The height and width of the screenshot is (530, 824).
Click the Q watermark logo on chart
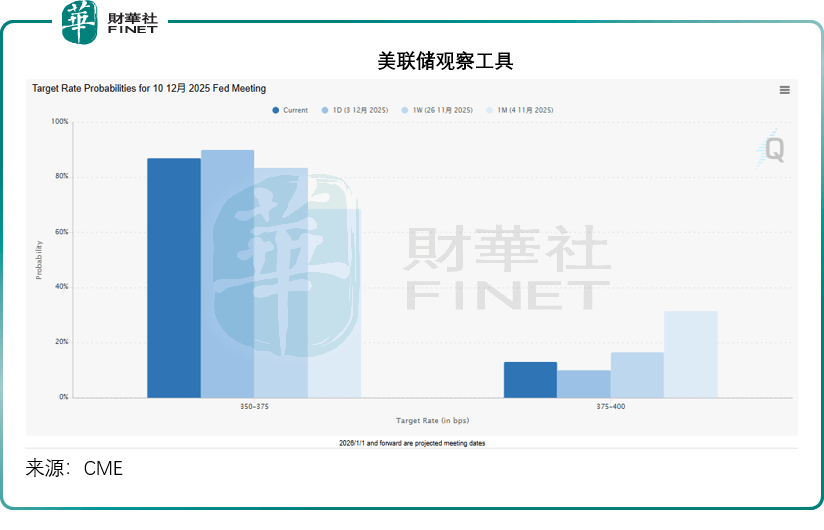771,149
